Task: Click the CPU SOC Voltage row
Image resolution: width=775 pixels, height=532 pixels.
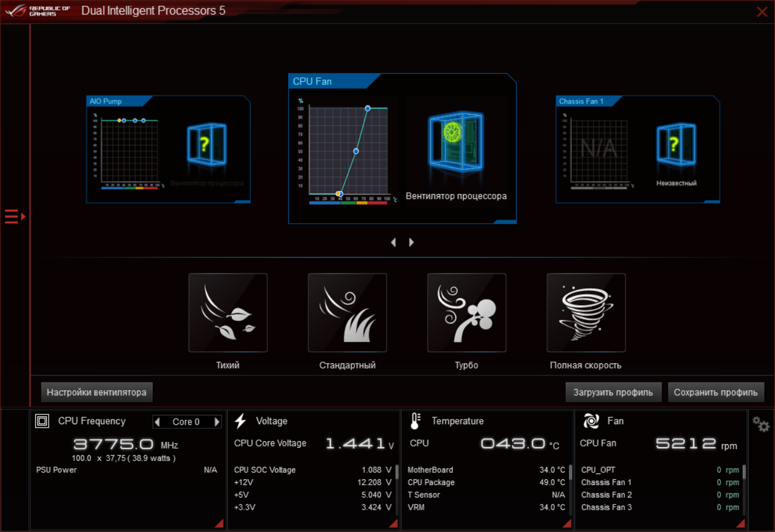Action: (x=313, y=470)
